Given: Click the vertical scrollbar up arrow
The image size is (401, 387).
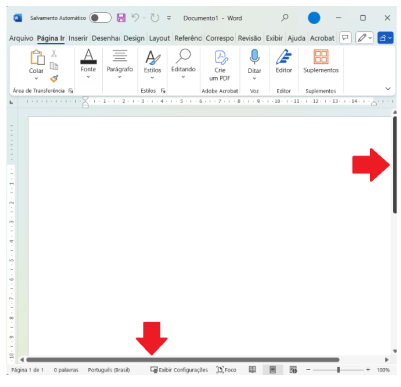Looking at the screenshot, I should tap(395, 112).
